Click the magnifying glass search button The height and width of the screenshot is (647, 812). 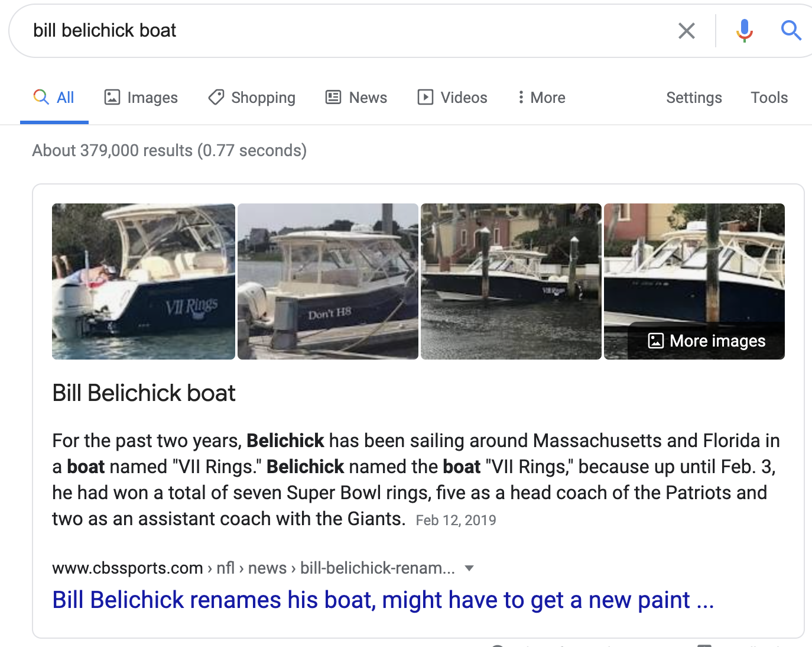[791, 30]
